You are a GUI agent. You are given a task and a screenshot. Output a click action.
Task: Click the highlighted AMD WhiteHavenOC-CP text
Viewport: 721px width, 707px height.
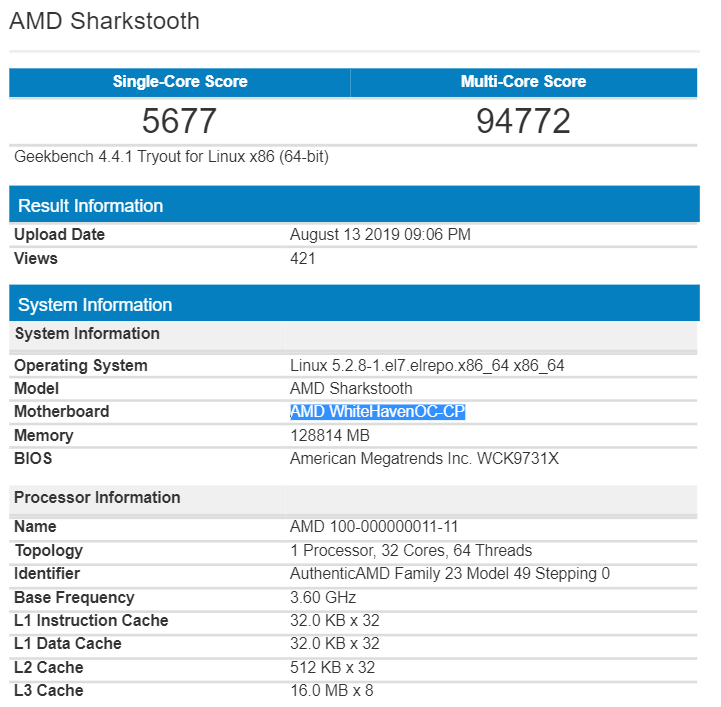[378, 411]
